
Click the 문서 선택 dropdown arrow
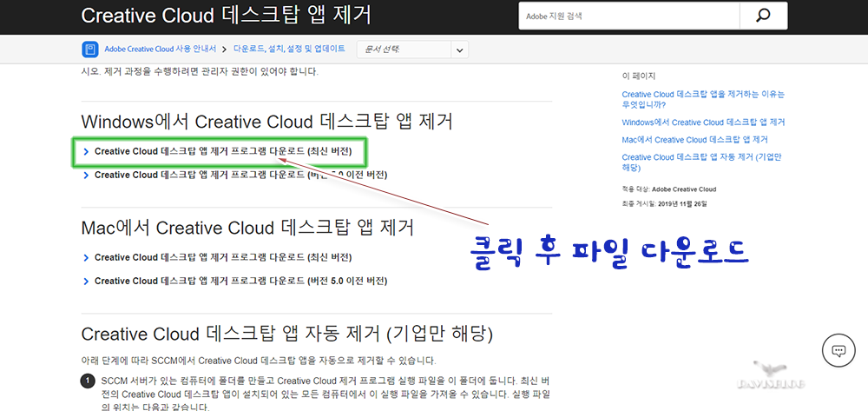click(x=459, y=50)
